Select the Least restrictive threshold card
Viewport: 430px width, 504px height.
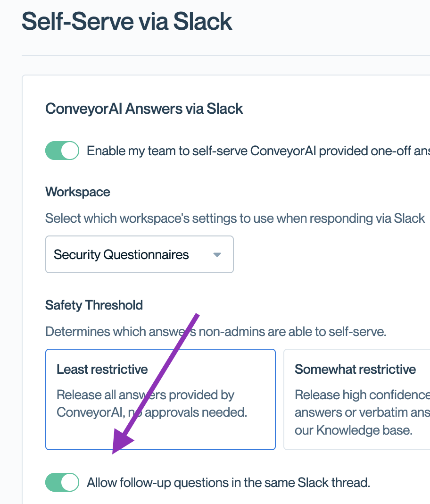point(161,399)
